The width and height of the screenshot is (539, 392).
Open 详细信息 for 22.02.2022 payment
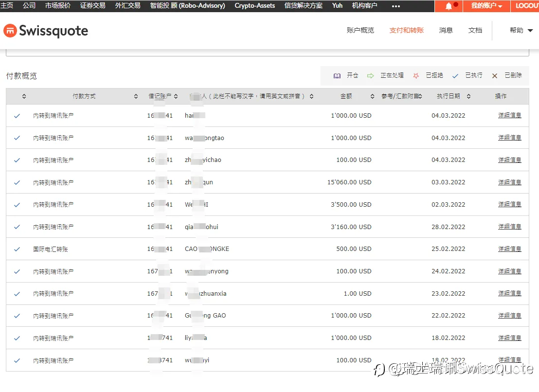tap(509, 315)
